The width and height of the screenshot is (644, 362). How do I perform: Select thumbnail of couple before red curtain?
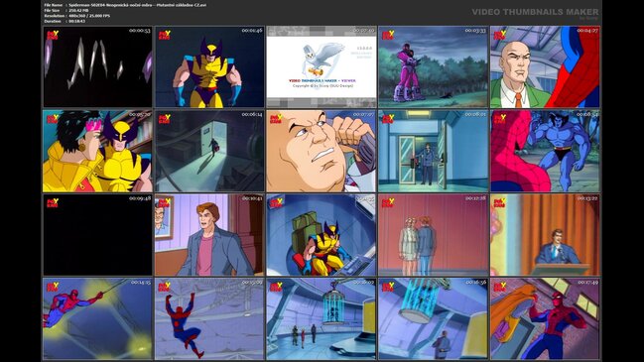click(x=433, y=235)
